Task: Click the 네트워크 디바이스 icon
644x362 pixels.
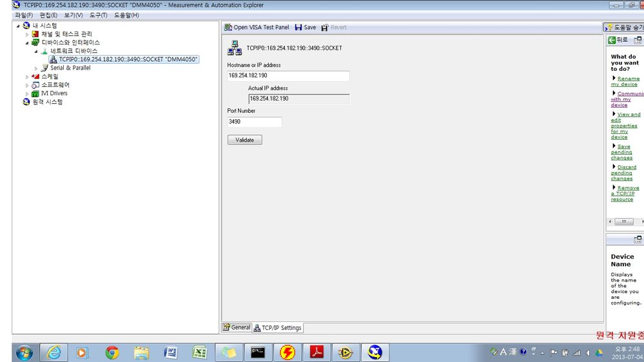Action: click(x=44, y=51)
